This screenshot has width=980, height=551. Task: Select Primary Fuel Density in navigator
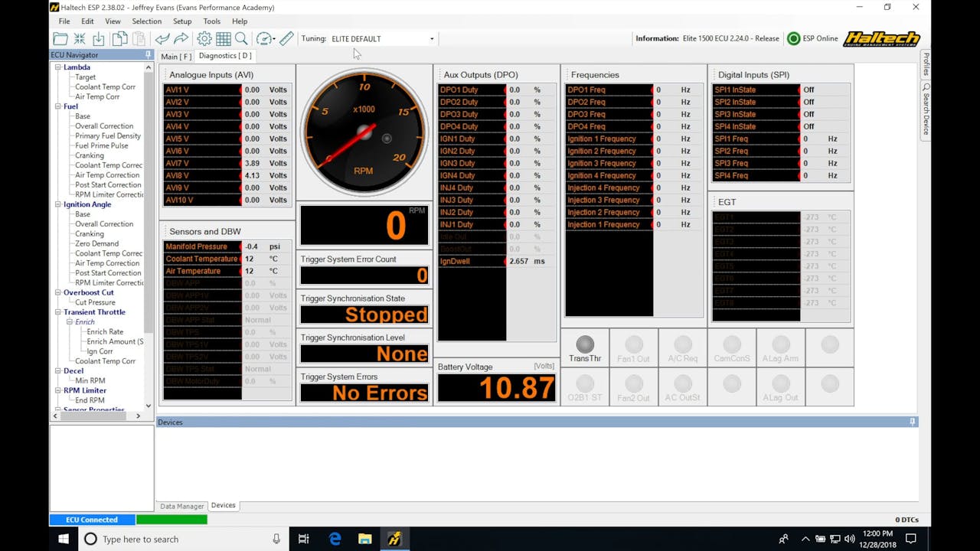(x=108, y=136)
